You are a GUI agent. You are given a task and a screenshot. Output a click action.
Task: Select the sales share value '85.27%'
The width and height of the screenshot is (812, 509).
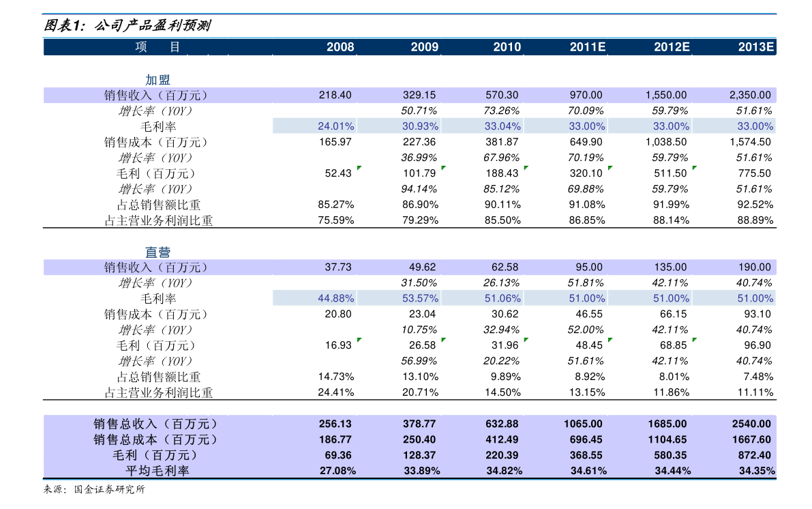[336, 205]
